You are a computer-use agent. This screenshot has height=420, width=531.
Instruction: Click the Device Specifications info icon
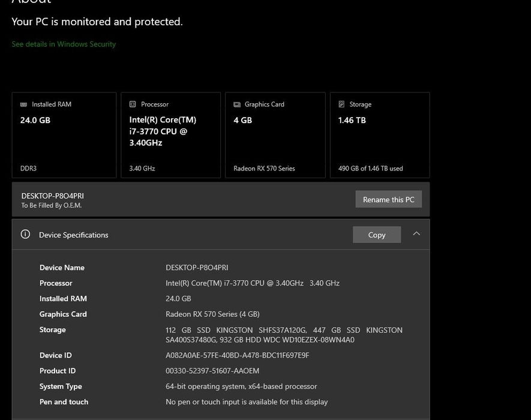point(25,234)
